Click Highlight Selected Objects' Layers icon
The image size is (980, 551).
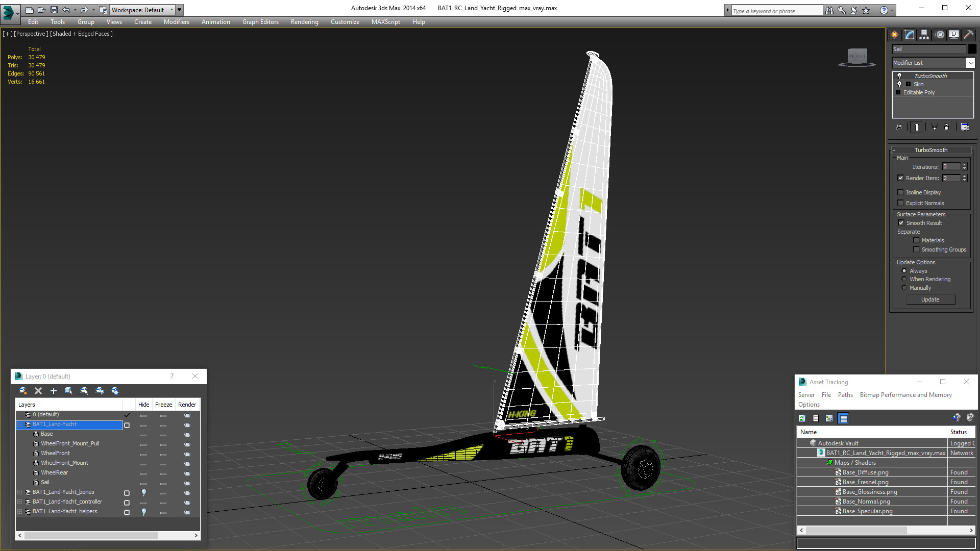click(84, 391)
